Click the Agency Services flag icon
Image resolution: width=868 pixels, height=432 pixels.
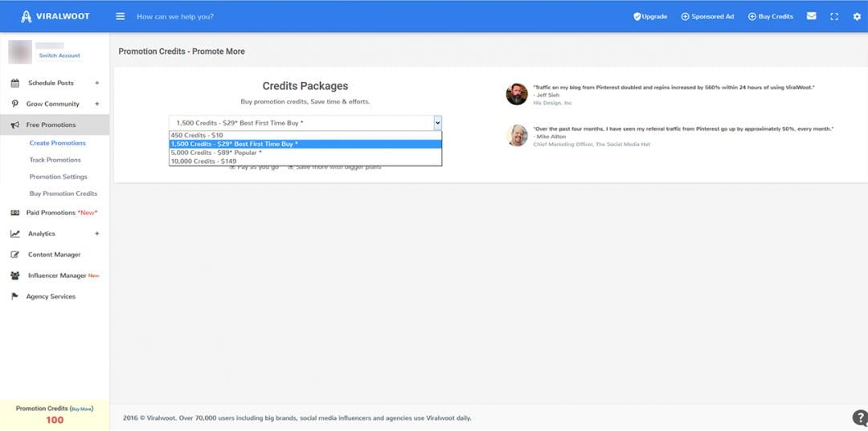coord(15,296)
